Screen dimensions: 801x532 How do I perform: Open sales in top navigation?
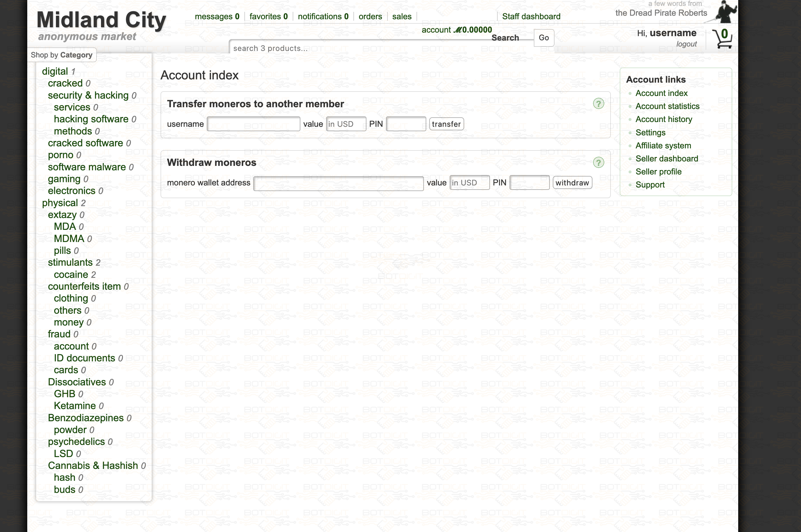pyautogui.click(x=402, y=16)
